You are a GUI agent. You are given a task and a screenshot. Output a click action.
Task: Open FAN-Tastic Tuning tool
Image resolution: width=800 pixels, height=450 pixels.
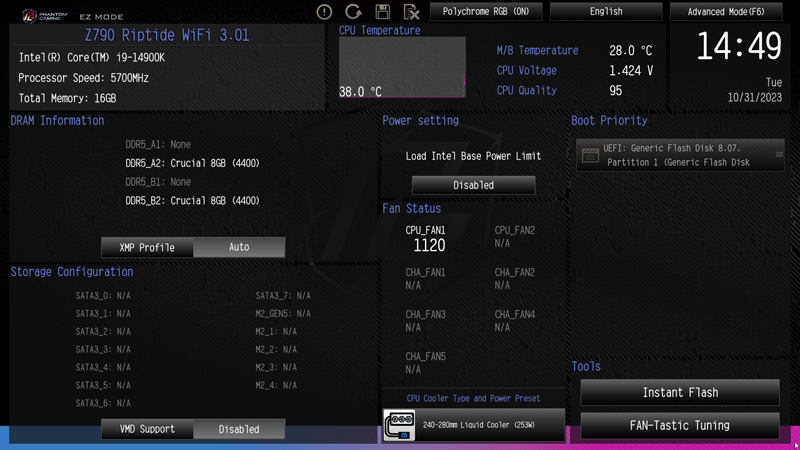(x=680, y=426)
